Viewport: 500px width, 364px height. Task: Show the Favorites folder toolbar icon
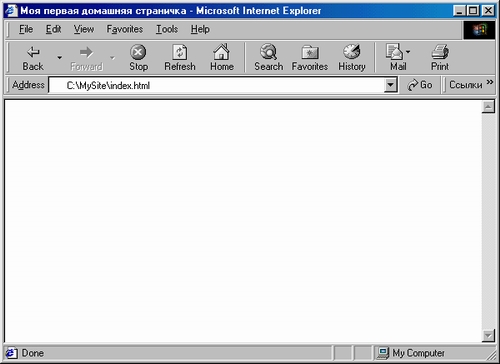click(x=310, y=58)
